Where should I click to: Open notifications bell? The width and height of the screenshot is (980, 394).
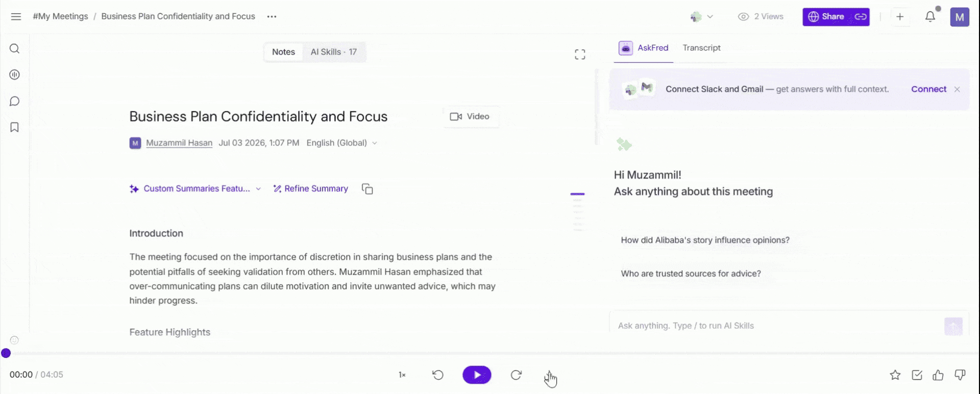[930, 16]
